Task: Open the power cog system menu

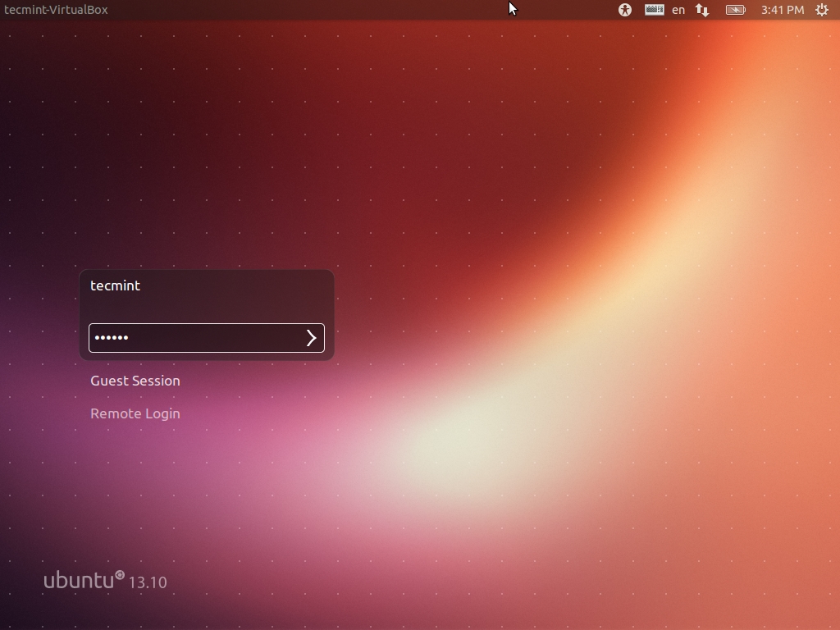Action: click(822, 10)
